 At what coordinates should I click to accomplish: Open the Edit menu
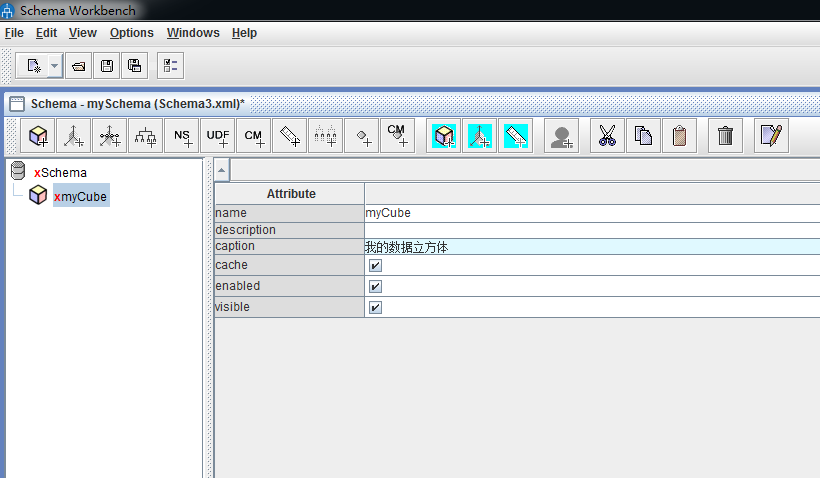46,33
